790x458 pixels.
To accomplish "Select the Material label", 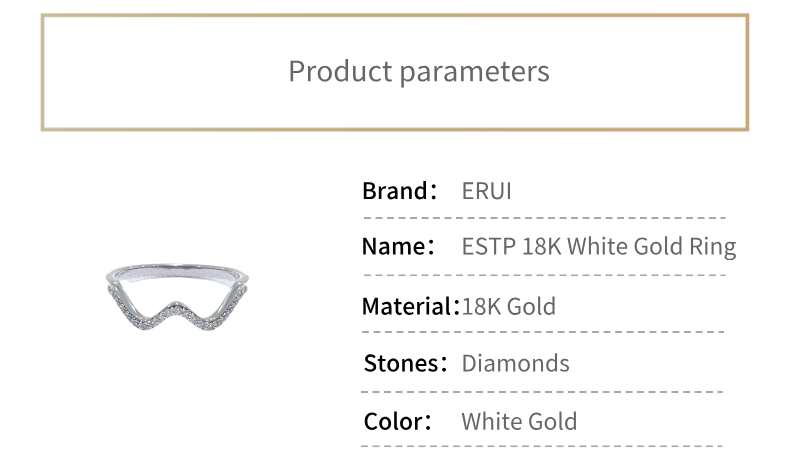I will 411,306.
